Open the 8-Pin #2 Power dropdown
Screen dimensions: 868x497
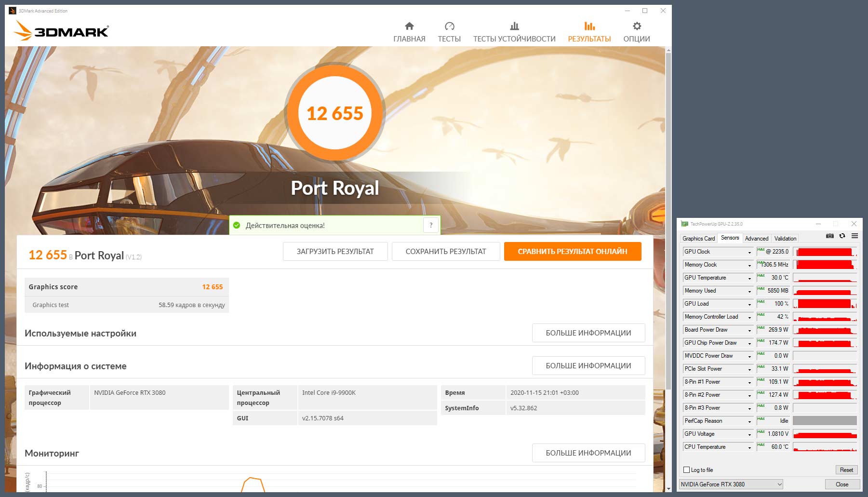point(749,395)
